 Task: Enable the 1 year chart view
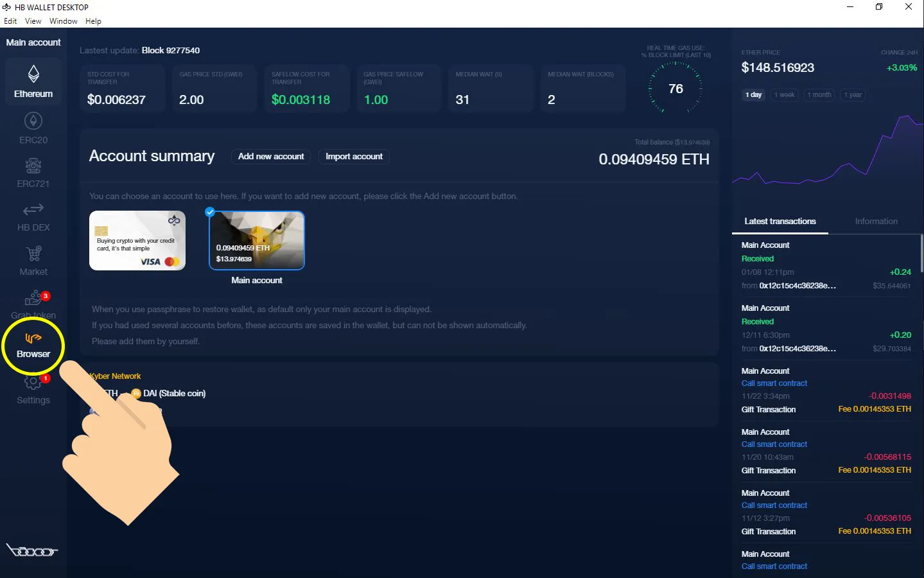tap(852, 94)
